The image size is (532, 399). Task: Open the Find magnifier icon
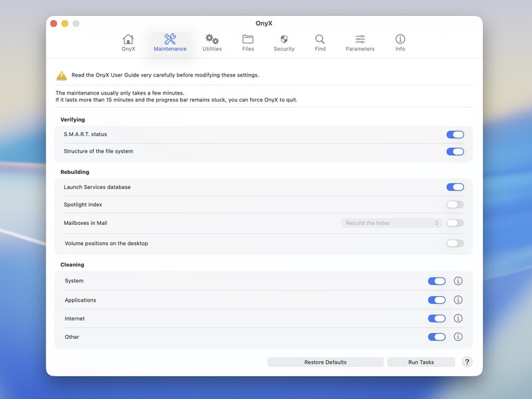(x=320, y=39)
